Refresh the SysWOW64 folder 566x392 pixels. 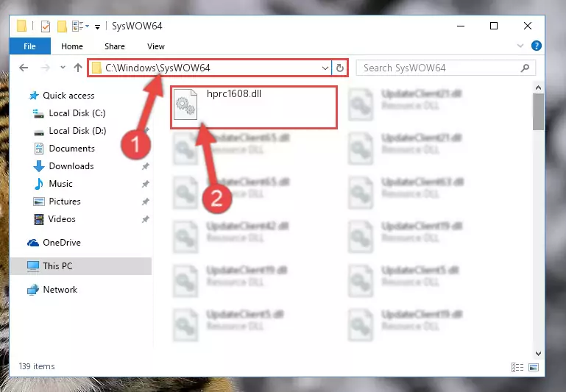pyautogui.click(x=339, y=68)
